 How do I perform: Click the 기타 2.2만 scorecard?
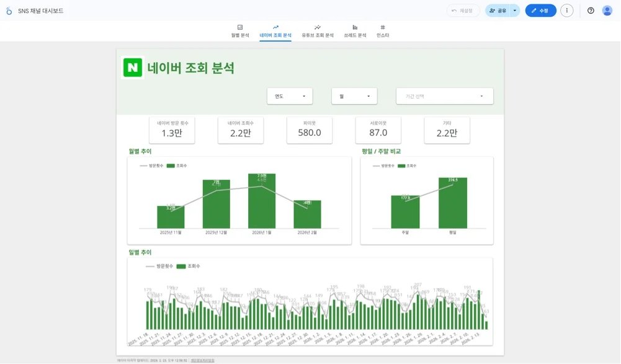click(447, 130)
